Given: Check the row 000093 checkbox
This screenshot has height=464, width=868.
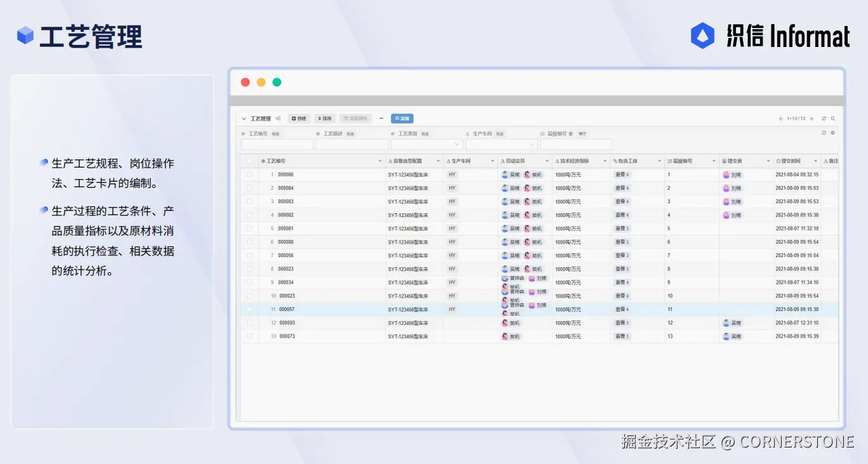Looking at the screenshot, I should pos(249,323).
